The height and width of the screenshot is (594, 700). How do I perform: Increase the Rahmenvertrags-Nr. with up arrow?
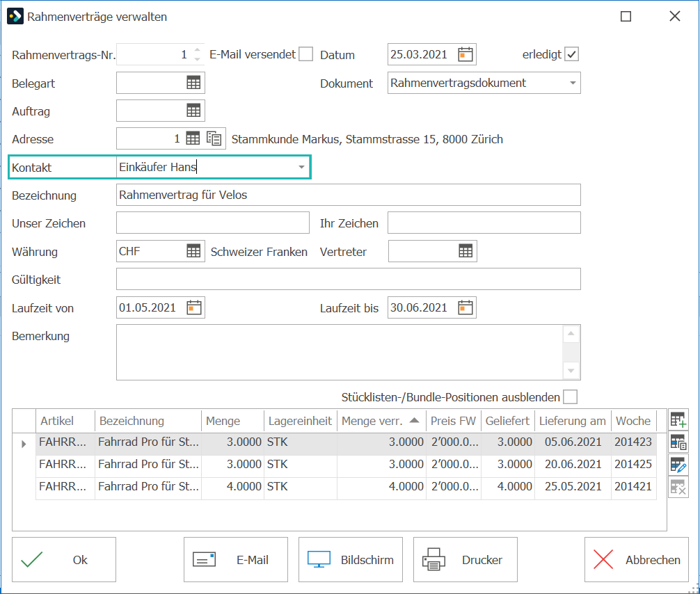click(198, 50)
